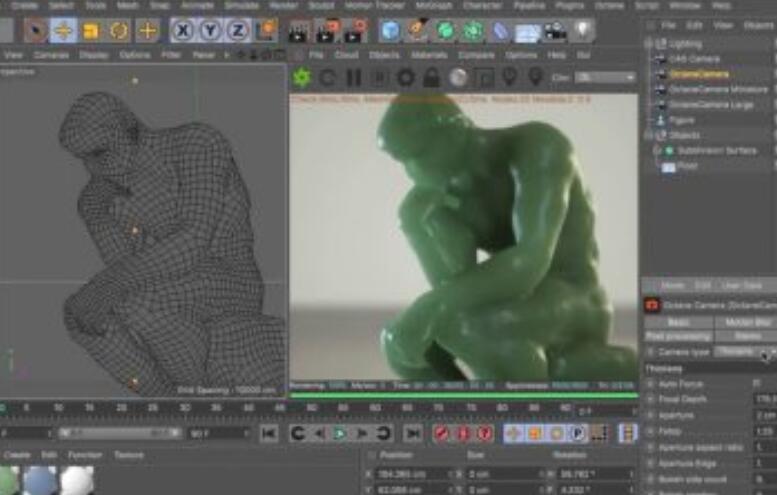Open the viewport Cameras menu

click(52, 55)
